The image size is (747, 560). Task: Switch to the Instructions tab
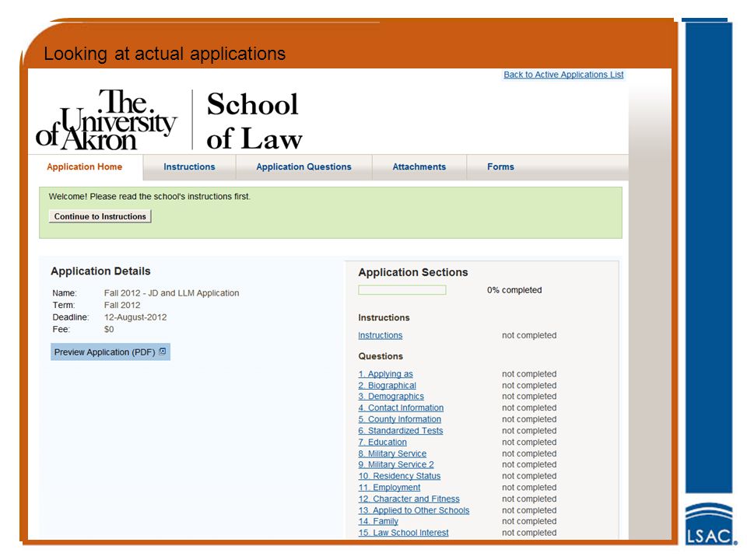click(x=189, y=166)
